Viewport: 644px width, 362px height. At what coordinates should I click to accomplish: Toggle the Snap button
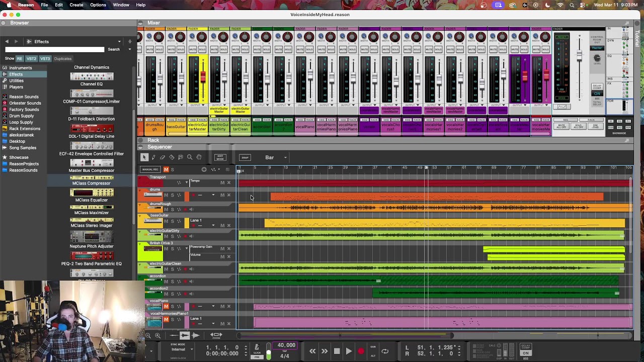[x=245, y=157]
